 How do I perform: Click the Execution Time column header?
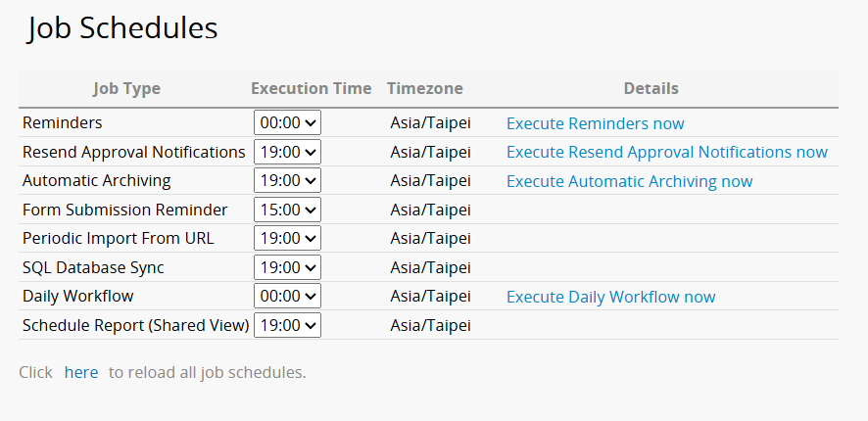pos(311,88)
